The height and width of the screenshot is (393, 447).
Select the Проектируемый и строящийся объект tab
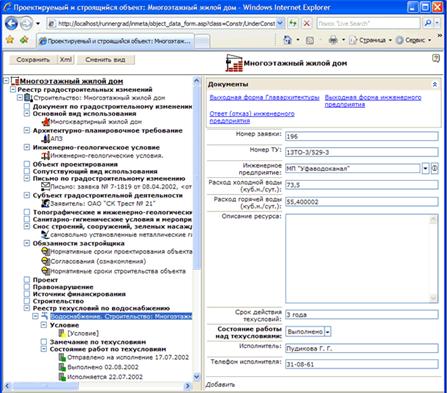pyautogui.click(x=115, y=41)
